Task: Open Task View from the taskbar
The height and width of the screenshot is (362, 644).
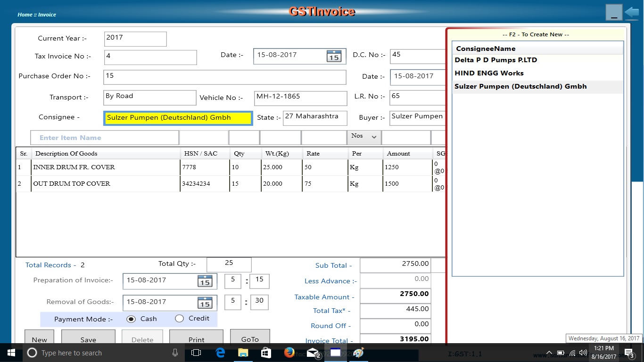Action: (x=196, y=353)
